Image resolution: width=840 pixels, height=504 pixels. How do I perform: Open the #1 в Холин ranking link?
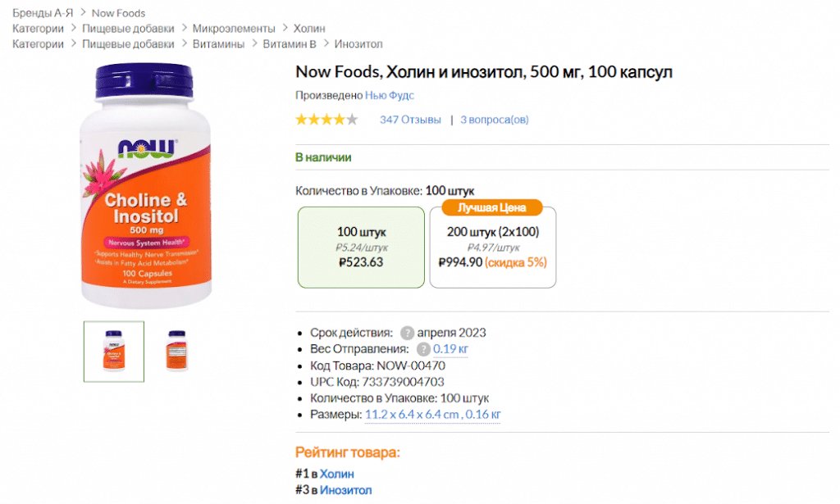pos(337,473)
